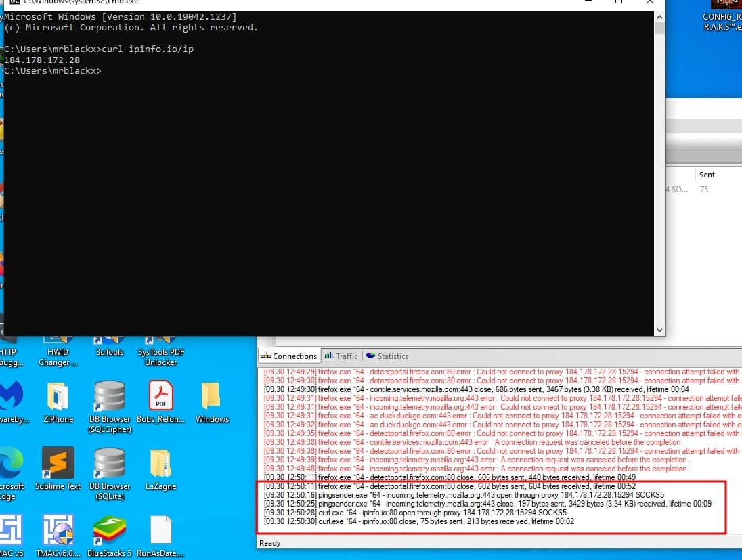Open DB Browser (SQLCipher) shortcut
Screen dimensions: 742x560
pyautogui.click(x=109, y=398)
